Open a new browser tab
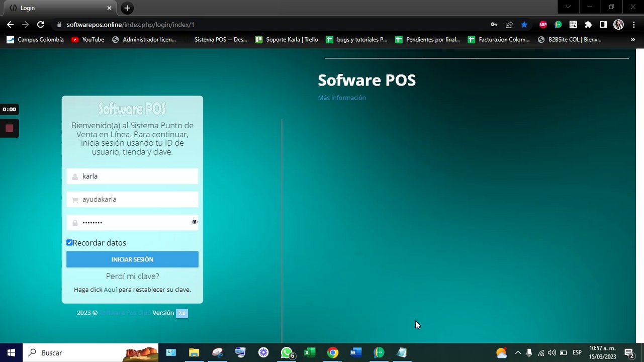The height and width of the screenshot is (362, 644). [127, 8]
